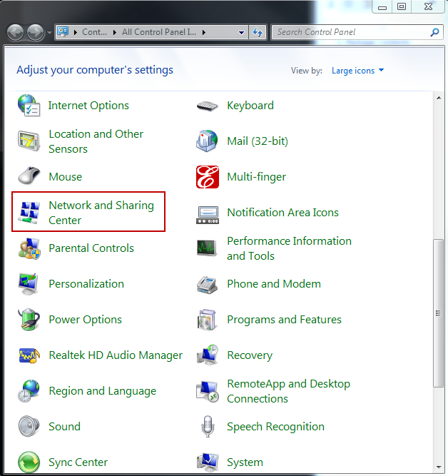Open the Personalization link text
The height and width of the screenshot is (476, 448).
(86, 284)
